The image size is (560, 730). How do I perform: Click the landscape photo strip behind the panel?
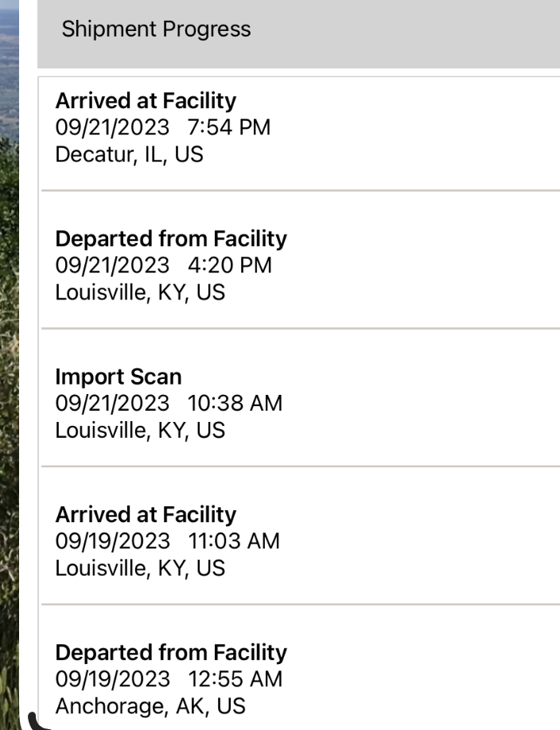coord(10,365)
